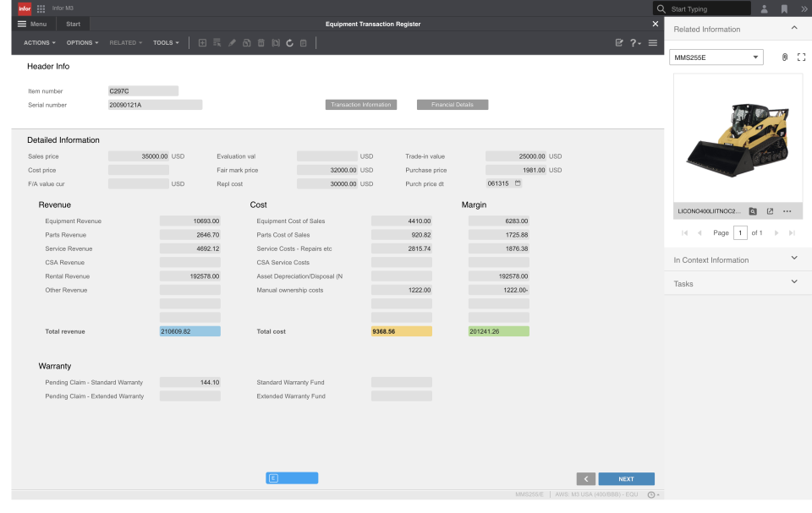Click the NEXT button
The height and width of the screenshot is (513, 812).
tap(626, 478)
